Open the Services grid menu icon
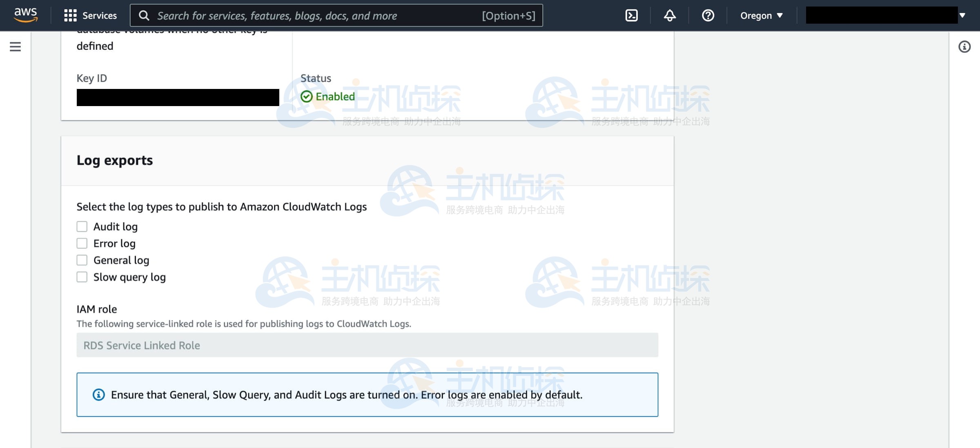Screen dimensions: 980x448 pyautogui.click(x=70, y=16)
